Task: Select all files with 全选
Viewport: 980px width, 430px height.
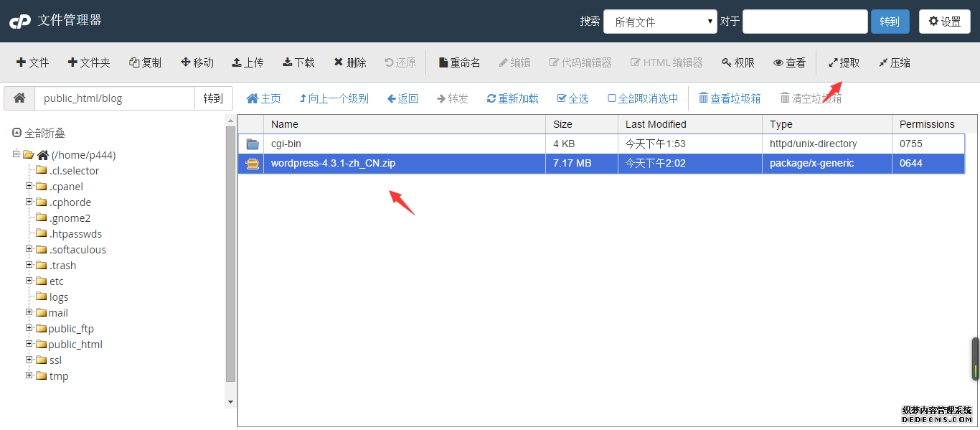Action: (573, 98)
